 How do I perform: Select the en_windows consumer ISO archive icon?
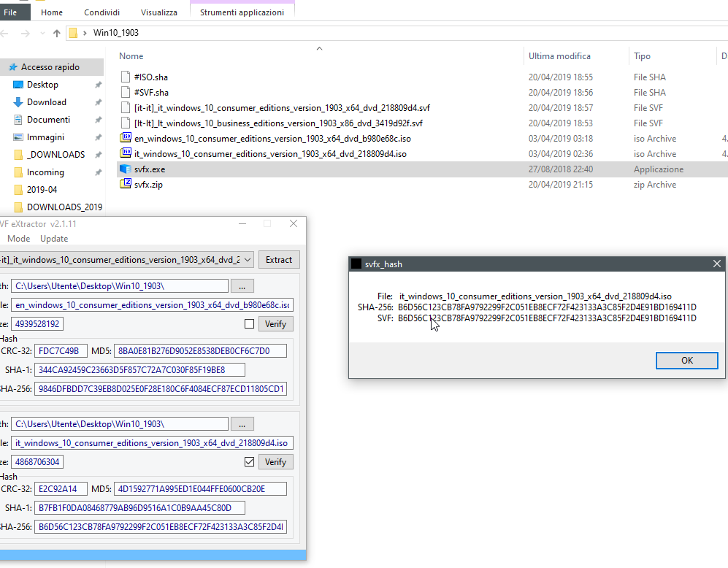point(126,138)
